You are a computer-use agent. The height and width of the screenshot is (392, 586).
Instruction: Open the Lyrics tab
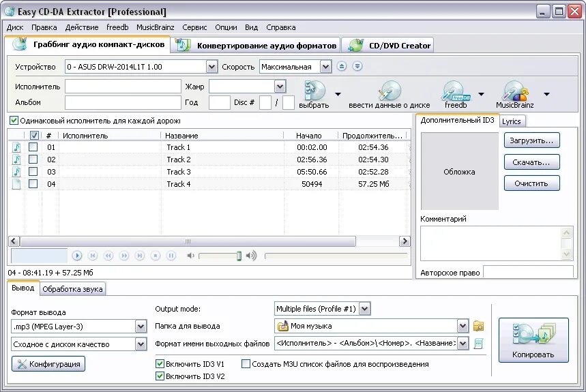(x=511, y=121)
